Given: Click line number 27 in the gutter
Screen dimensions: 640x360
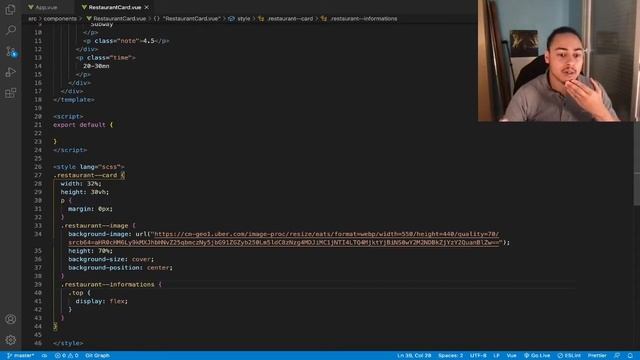Looking at the screenshot, I should tap(38, 175).
